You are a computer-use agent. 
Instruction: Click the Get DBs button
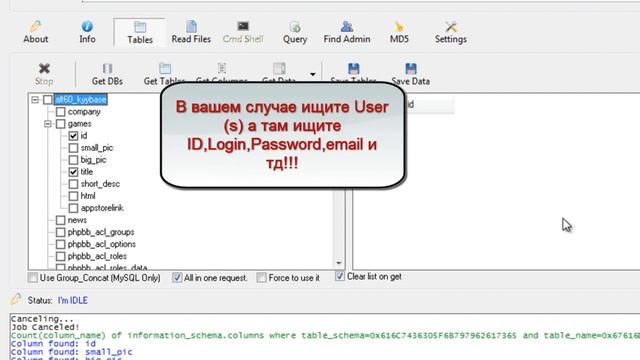(107, 74)
